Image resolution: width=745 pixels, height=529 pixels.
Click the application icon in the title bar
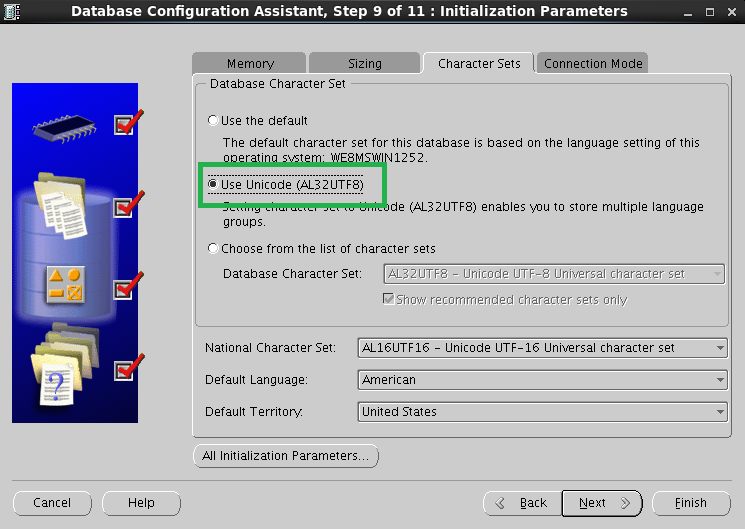click(11, 11)
